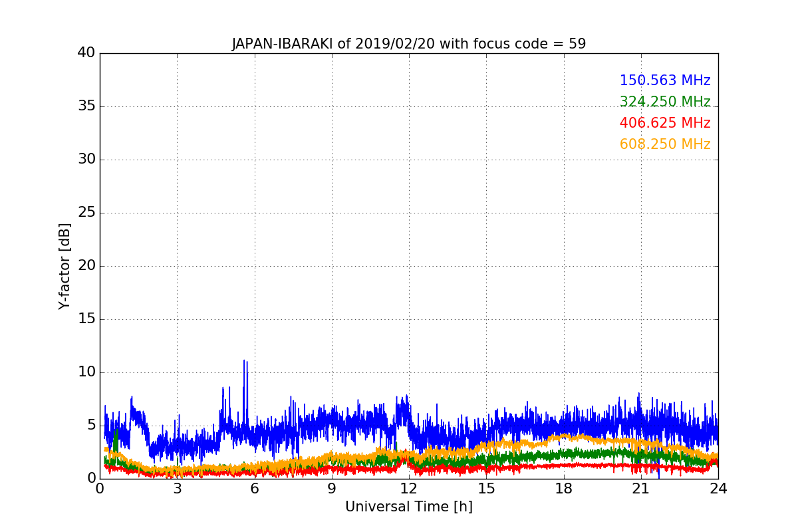The image size is (798, 532).
Task: Click the plot title JAPAN-IBARAKI of 2019/02/20
Action: tap(409, 45)
